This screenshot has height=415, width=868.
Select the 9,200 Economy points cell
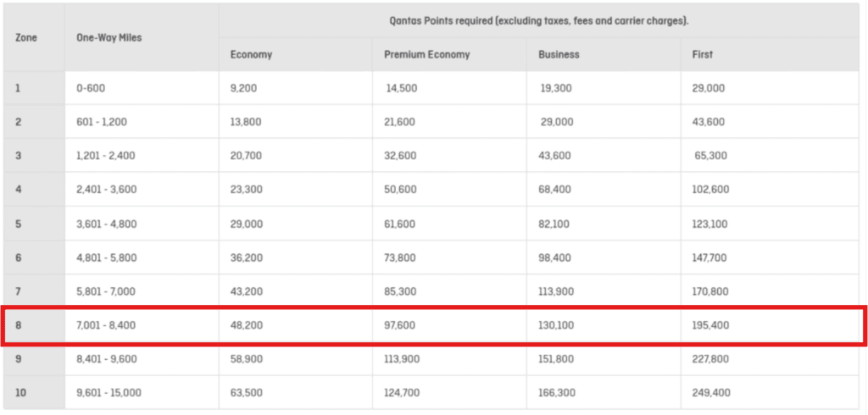click(x=296, y=88)
